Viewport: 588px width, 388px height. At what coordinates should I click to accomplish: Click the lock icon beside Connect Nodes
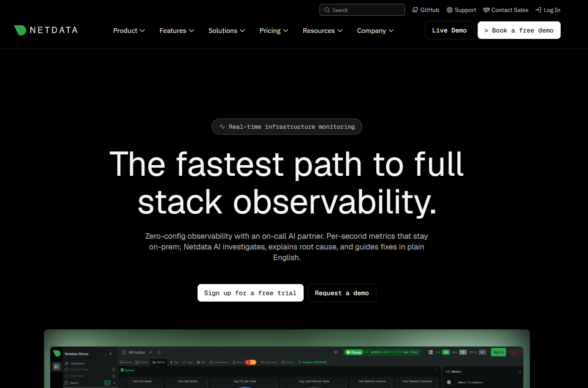114,370
